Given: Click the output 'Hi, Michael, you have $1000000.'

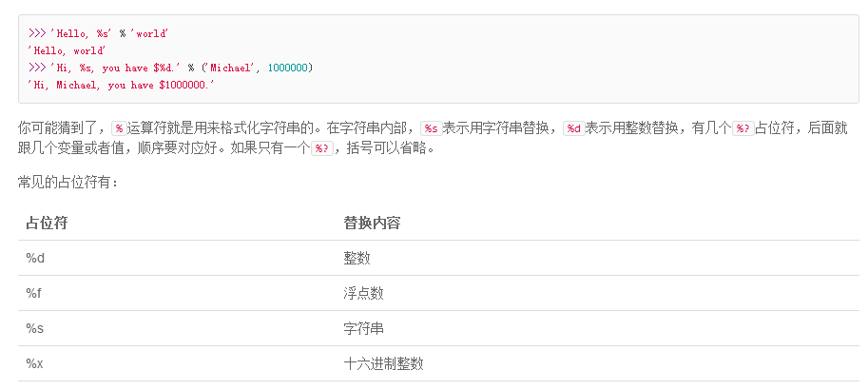Looking at the screenshot, I should click(122, 85).
